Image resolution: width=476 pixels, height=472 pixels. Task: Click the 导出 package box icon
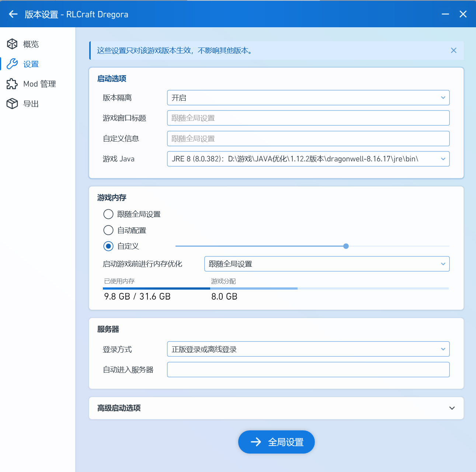coord(12,104)
